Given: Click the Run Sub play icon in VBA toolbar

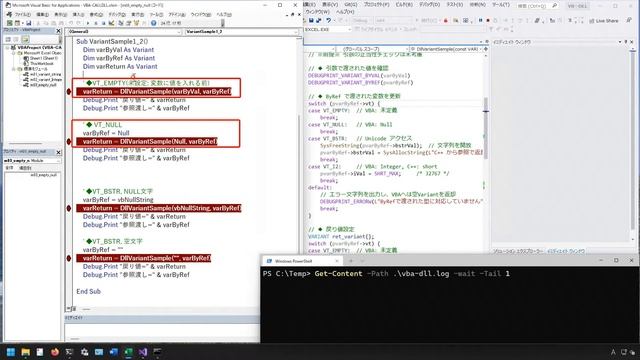Looking at the screenshot, I should click(88, 23).
